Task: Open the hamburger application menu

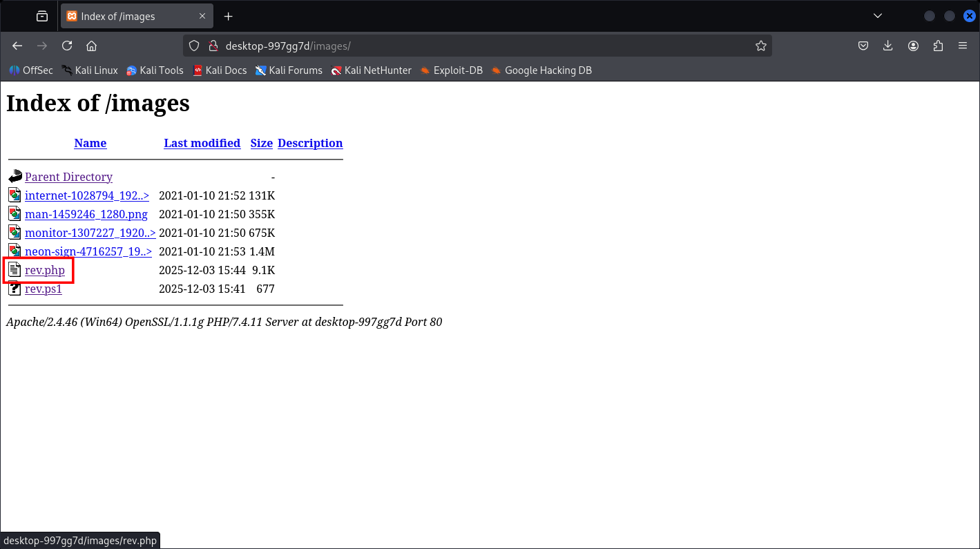Action: pos(963,46)
